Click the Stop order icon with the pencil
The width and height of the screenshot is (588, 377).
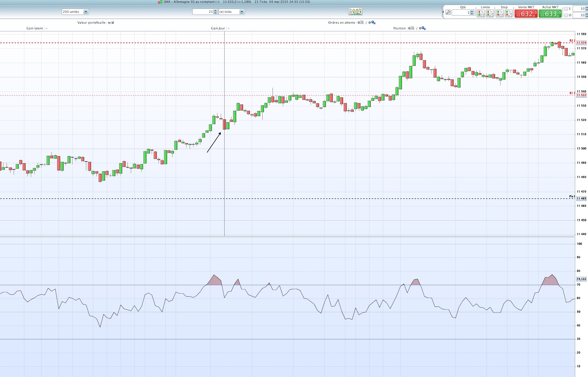coord(508,13)
